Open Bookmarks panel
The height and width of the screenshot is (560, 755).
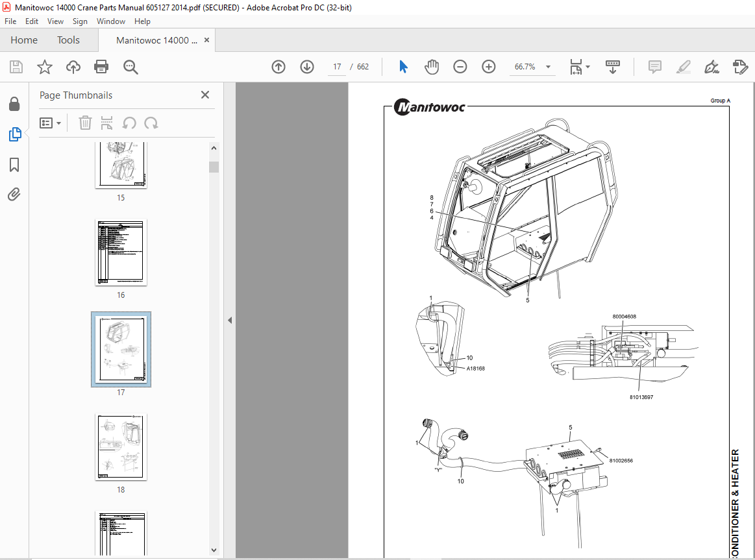pyautogui.click(x=14, y=165)
